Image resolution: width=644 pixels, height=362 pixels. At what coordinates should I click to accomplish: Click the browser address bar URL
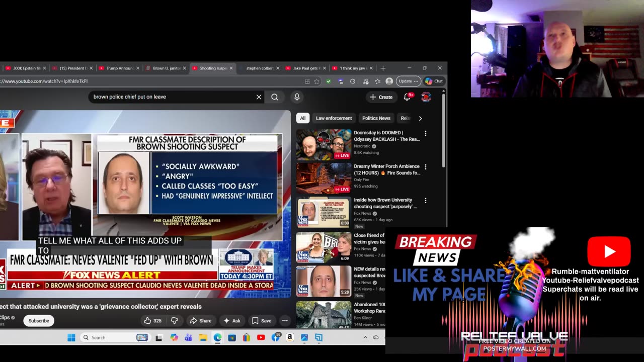pos(44,81)
